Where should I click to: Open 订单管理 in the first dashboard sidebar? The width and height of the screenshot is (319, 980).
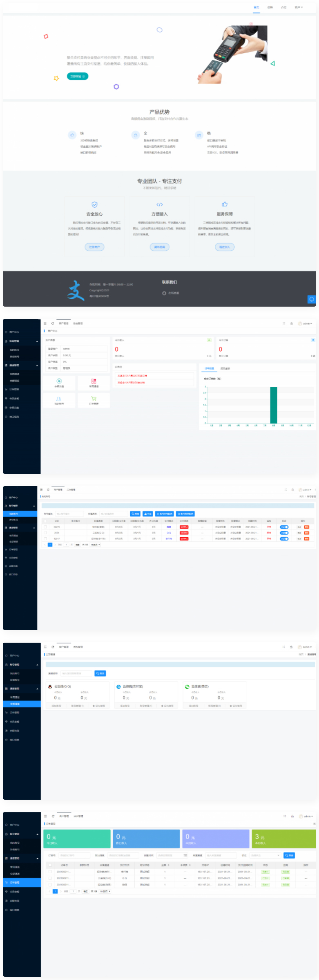14,389
